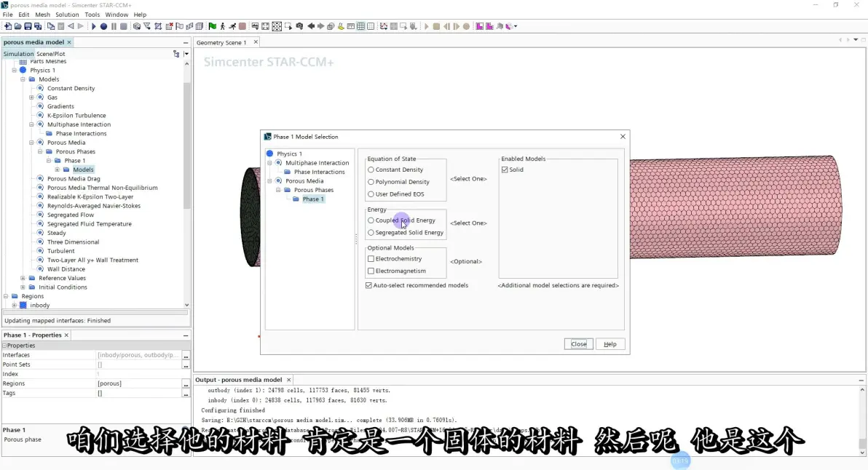Open the Regions property editor ellipsis button
Screen dimensions: 868x470
point(186,383)
